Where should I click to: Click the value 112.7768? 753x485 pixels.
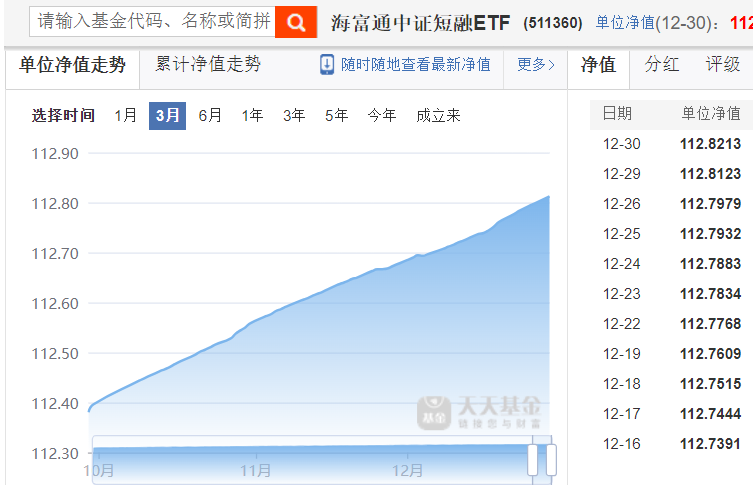[x=711, y=324]
